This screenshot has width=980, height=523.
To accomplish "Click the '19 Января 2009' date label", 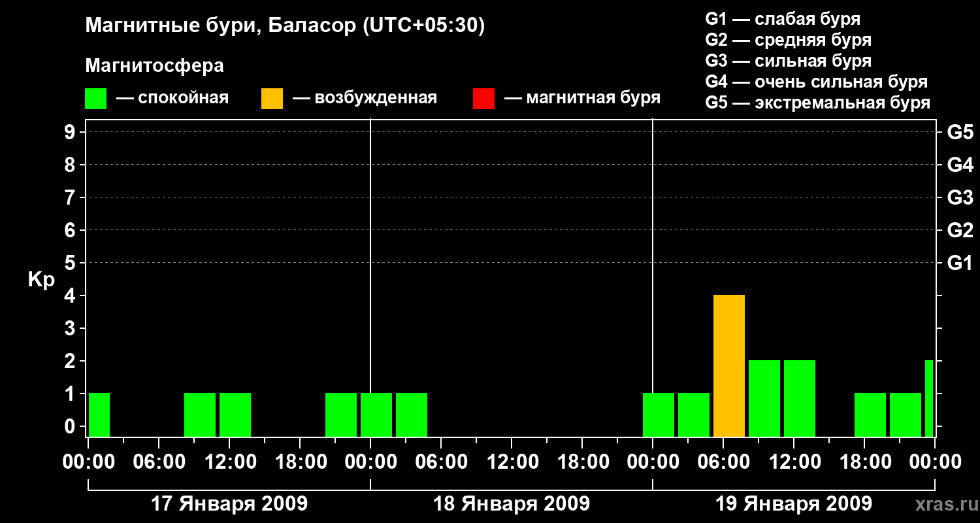I will [x=794, y=504].
